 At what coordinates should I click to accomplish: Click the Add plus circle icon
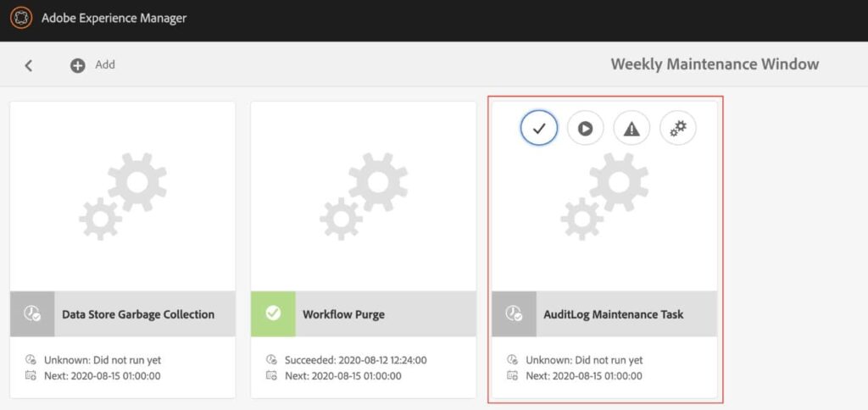point(77,66)
